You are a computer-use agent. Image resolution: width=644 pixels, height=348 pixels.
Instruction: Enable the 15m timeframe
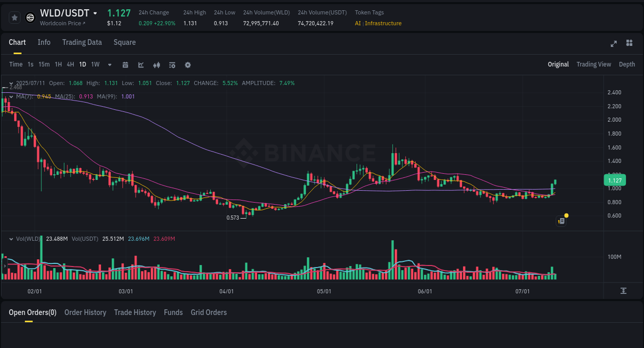point(44,64)
